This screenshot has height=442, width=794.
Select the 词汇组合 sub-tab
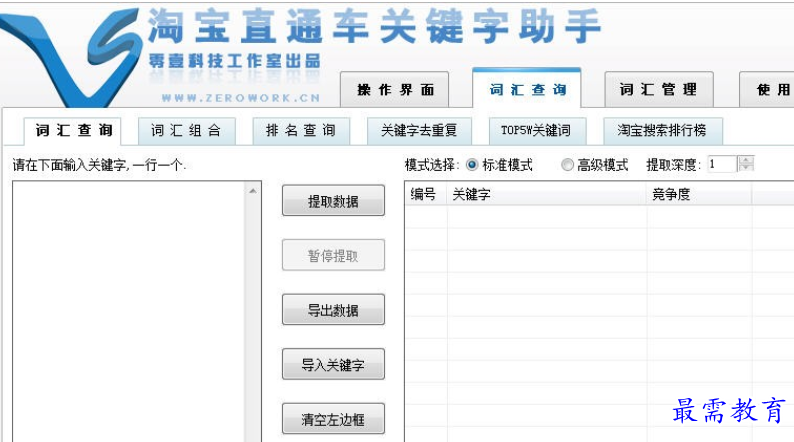tap(186, 131)
